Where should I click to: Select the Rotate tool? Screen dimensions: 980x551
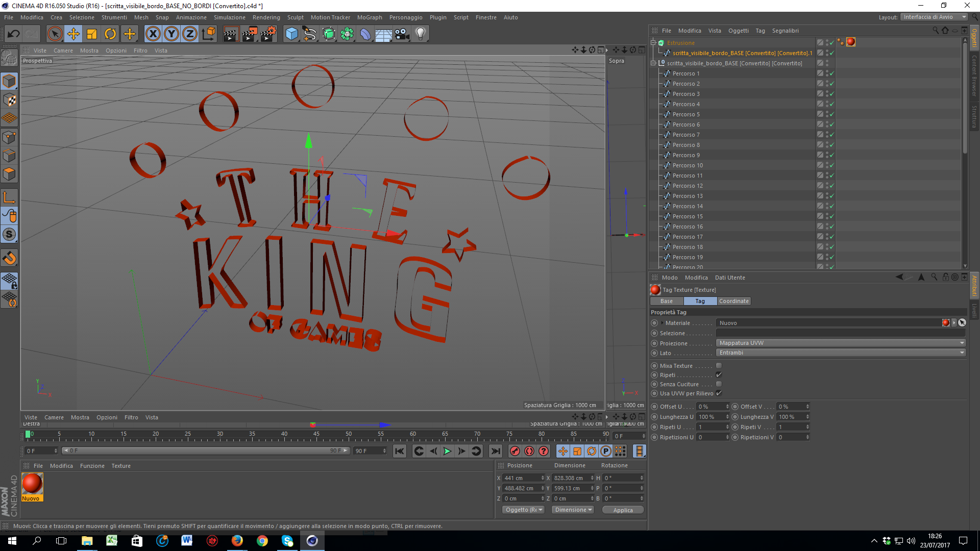pyautogui.click(x=110, y=34)
